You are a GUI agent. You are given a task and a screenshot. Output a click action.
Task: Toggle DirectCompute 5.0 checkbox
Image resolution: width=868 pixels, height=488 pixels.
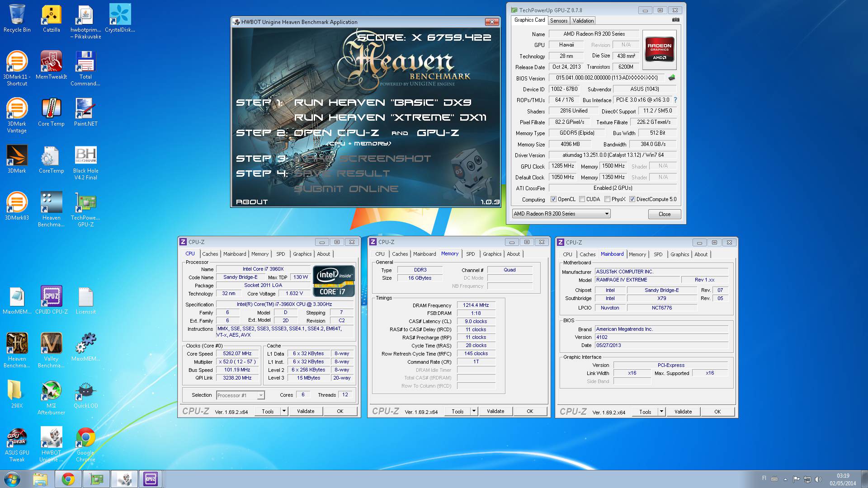(632, 199)
